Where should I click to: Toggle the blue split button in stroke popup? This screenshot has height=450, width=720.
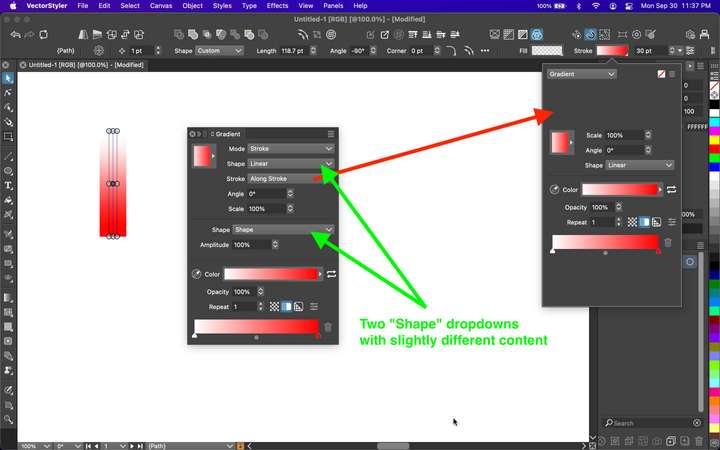[644, 222]
